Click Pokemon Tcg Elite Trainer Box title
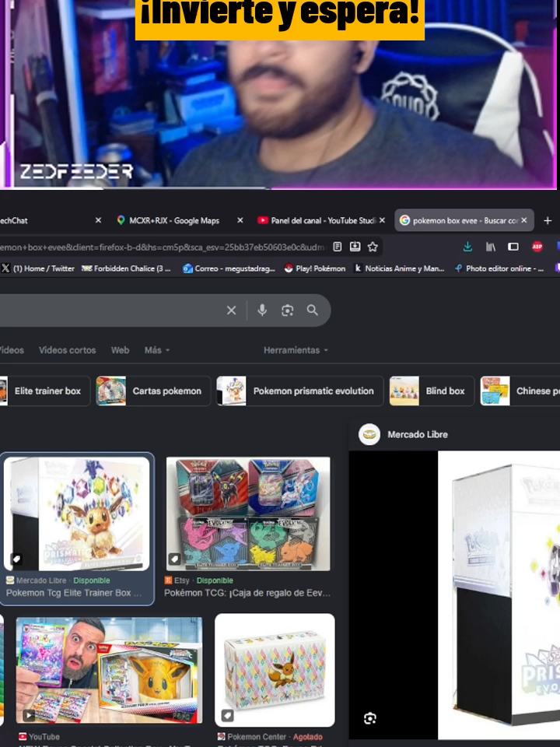The width and height of the screenshot is (560, 747). (74, 593)
